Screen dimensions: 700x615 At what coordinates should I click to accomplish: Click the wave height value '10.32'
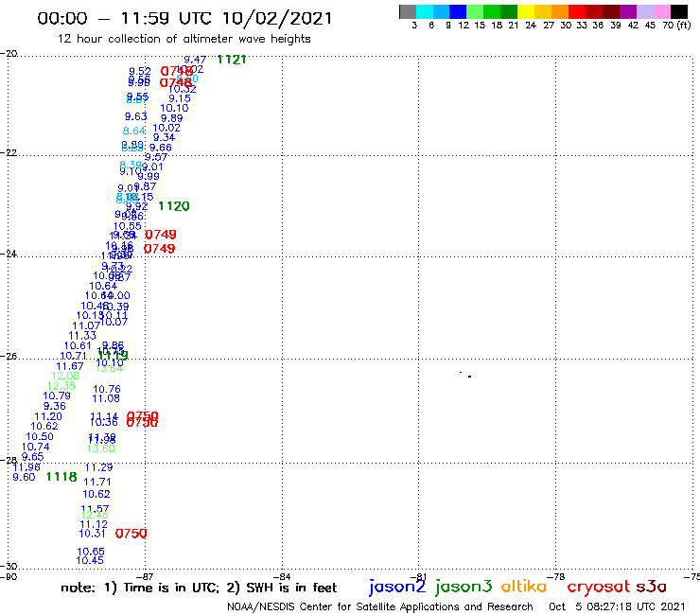pos(183,89)
